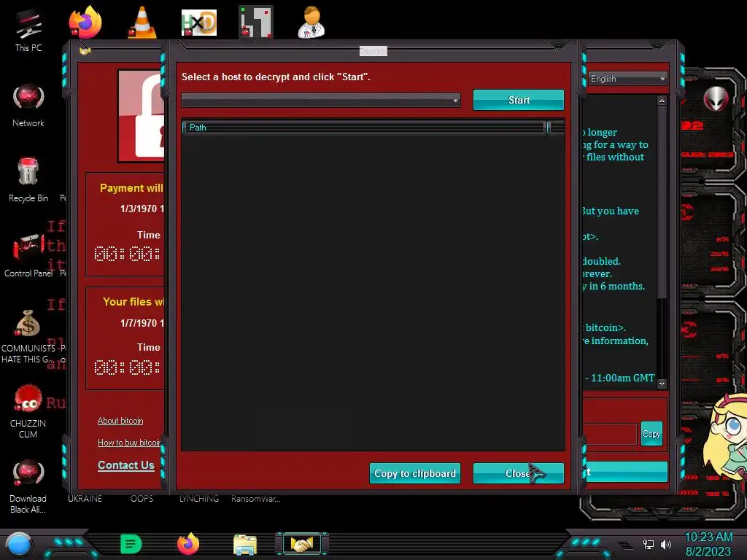Open the This PC desktop icon
This screenshot has height=560, width=747.
point(28,31)
